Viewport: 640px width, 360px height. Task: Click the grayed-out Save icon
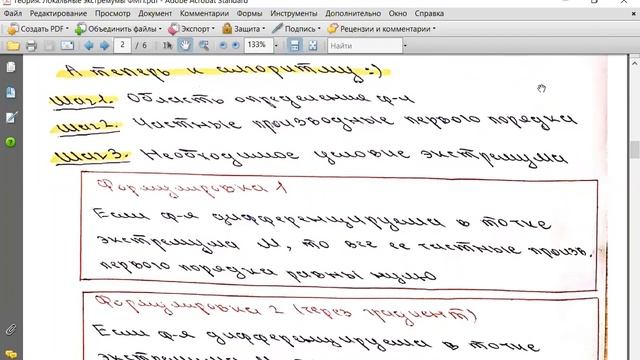49,45
